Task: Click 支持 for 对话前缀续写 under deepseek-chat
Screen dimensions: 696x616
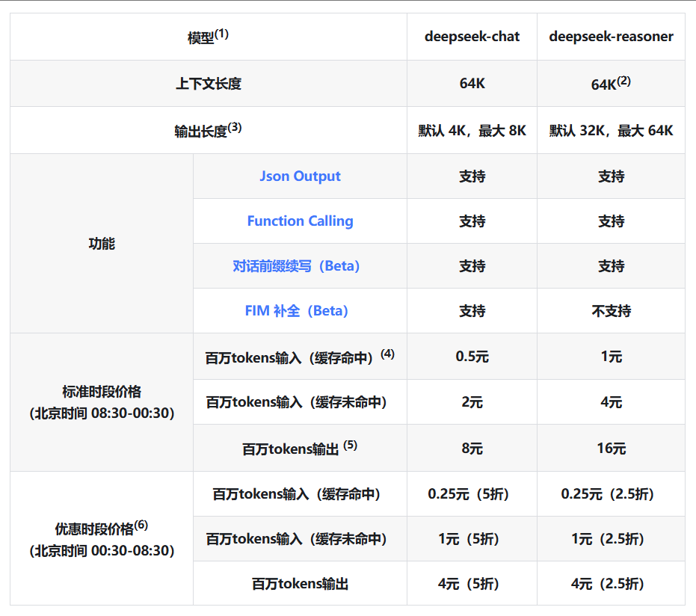Action: click(472, 266)
